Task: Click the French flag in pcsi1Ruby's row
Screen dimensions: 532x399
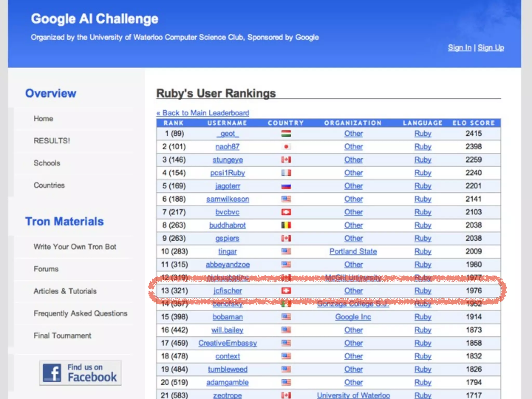Action: coord(286,173)
